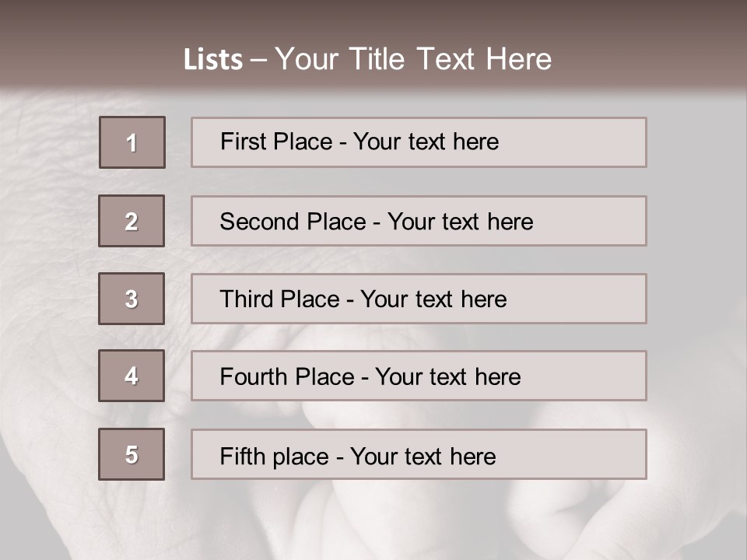
Task: Click the word "First" in the top text box
Action: pos(241,142)
